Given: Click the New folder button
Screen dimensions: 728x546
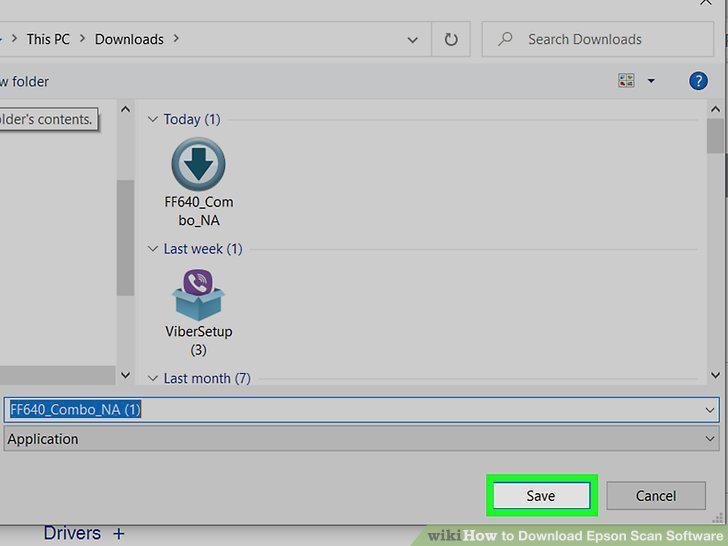Looking at the screenshot, I should (24, 82).
